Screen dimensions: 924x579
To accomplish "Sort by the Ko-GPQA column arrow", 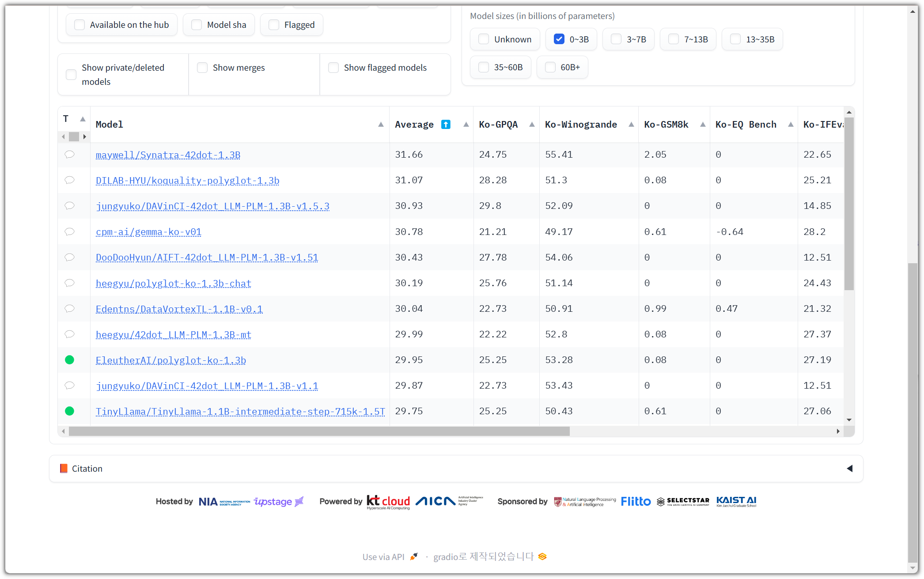I will click(x=532, y=125).
